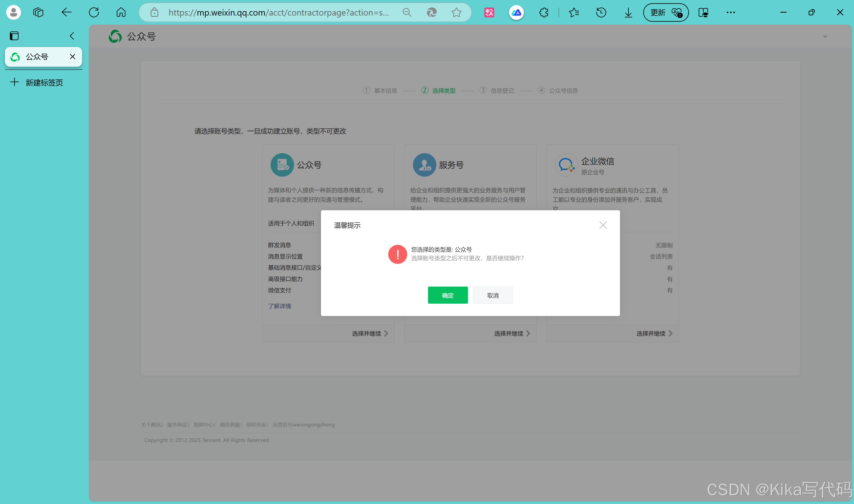Open the browser settings ellipsis menu
Viewport: 854px width, 504px height.
(x=730, y=13)
